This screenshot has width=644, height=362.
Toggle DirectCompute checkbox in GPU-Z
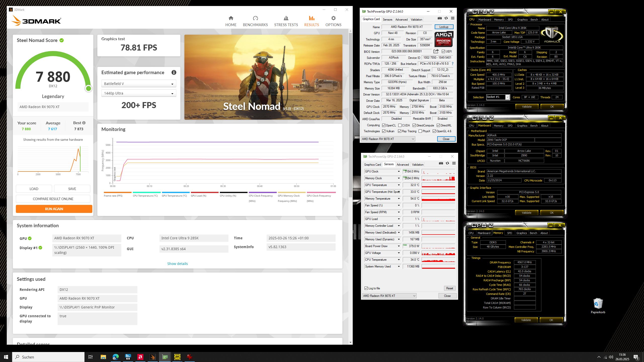point(414,125)
